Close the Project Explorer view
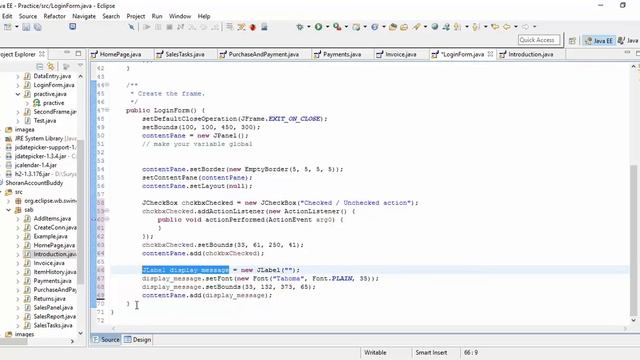 tap(42, 54)
